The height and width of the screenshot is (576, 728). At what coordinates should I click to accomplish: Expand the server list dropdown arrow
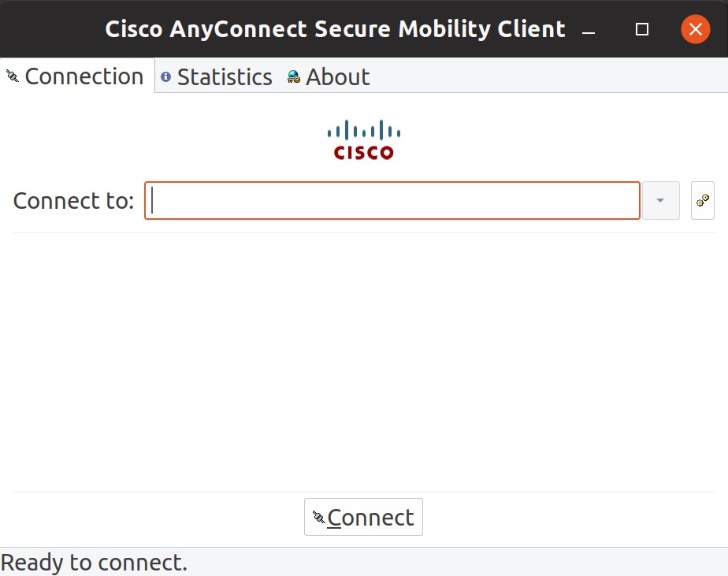(661, 201)
